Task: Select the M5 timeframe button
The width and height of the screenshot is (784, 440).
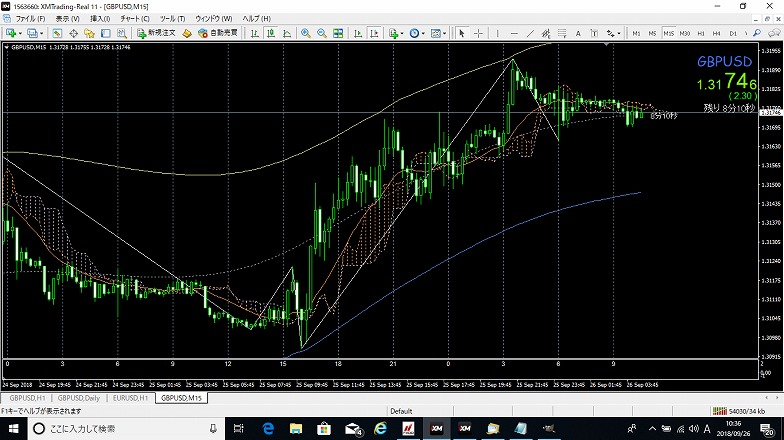Action: 652,33
